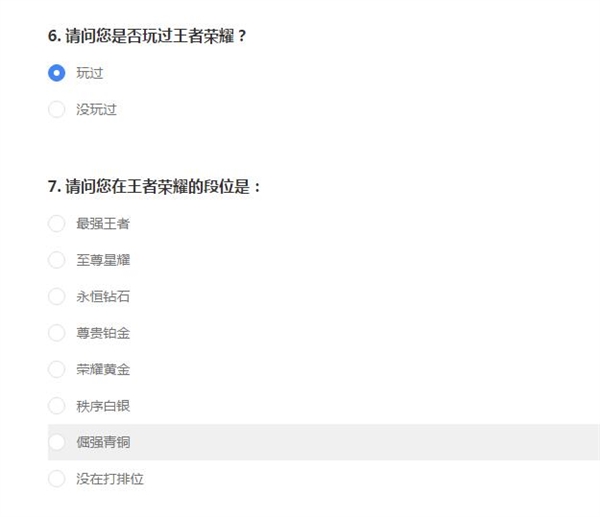Screen dimensions: 600x517
Task: Click the 秩序白银 label text
Action: 102,406
